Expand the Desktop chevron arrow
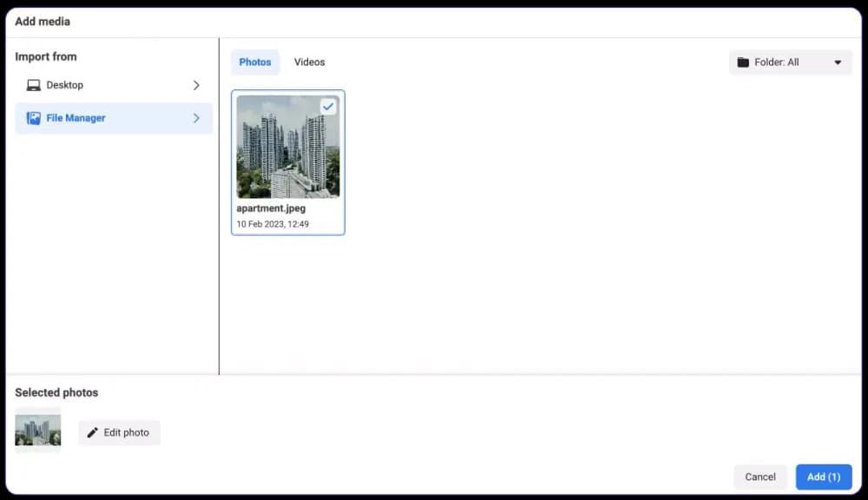The width and height of the screenshot is (868, 500). (196, 85)
